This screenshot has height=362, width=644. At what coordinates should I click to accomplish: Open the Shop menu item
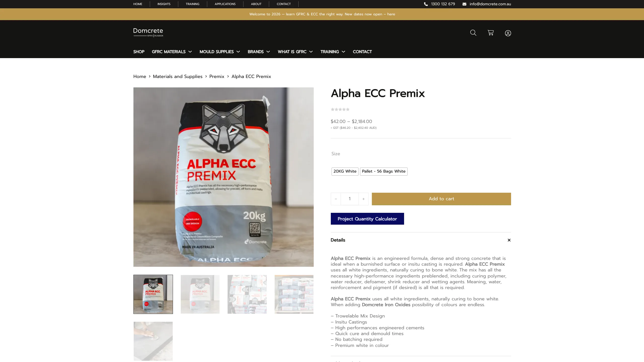point(139,52)
